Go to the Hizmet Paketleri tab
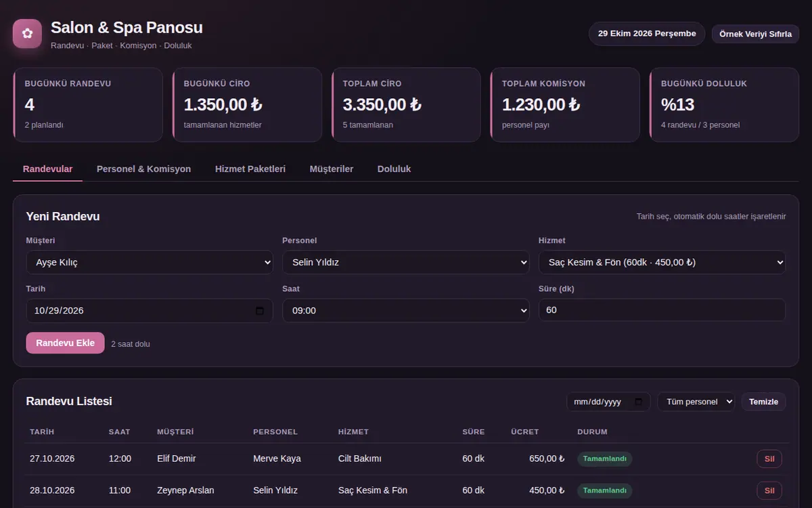Viewport: 812px width, 508px height. [250, 169]
